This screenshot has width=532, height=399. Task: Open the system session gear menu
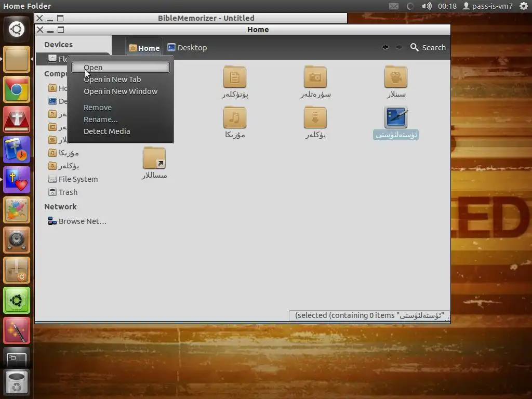(x=524, y=6)
